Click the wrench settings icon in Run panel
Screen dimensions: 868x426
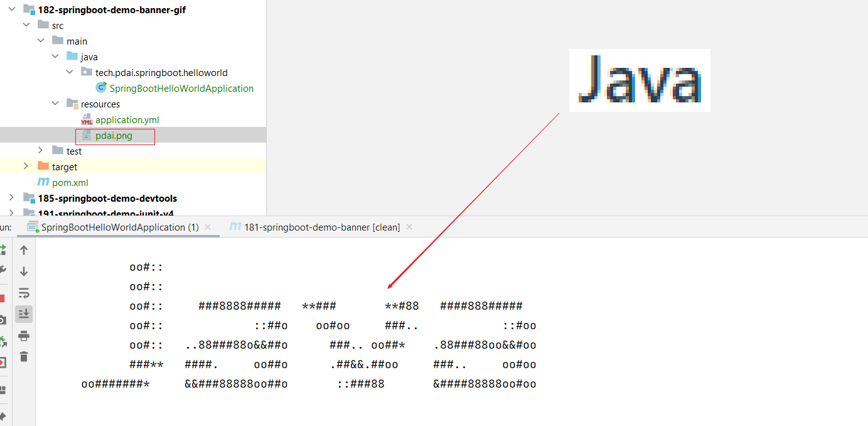coord(2,271)
